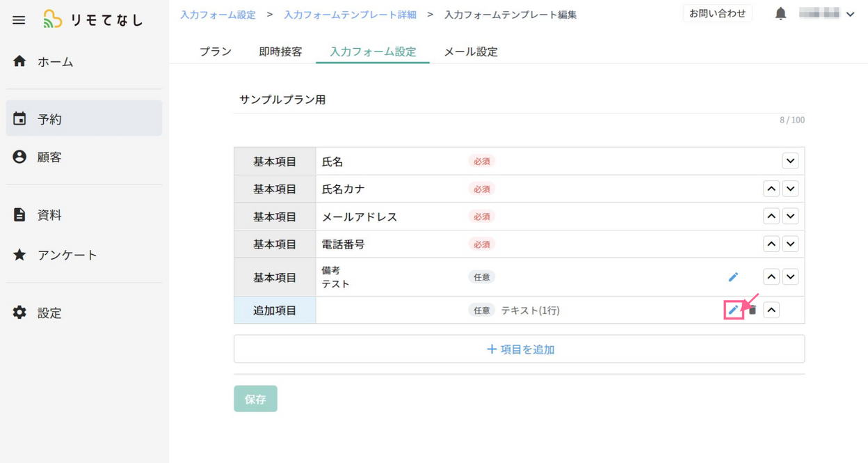
Task: Click pencil icon in 追加項目 row
Action: pyautogui.click(x=733, y=310)
